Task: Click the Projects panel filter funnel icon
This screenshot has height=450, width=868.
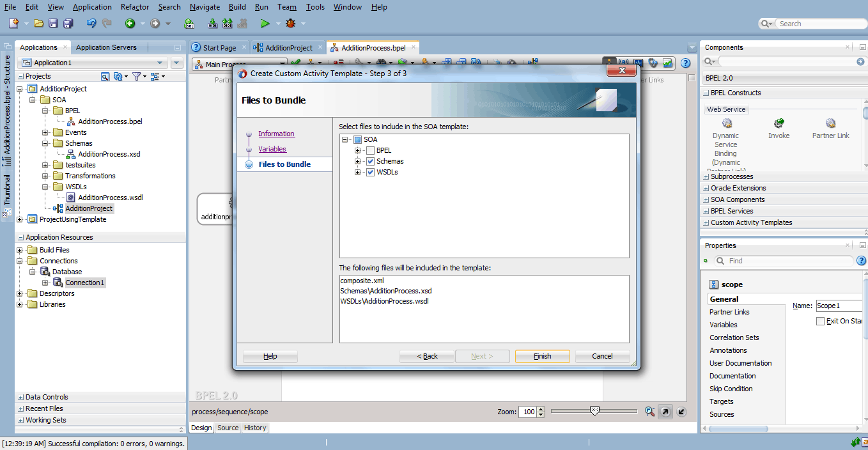Action: coord(136,76)
